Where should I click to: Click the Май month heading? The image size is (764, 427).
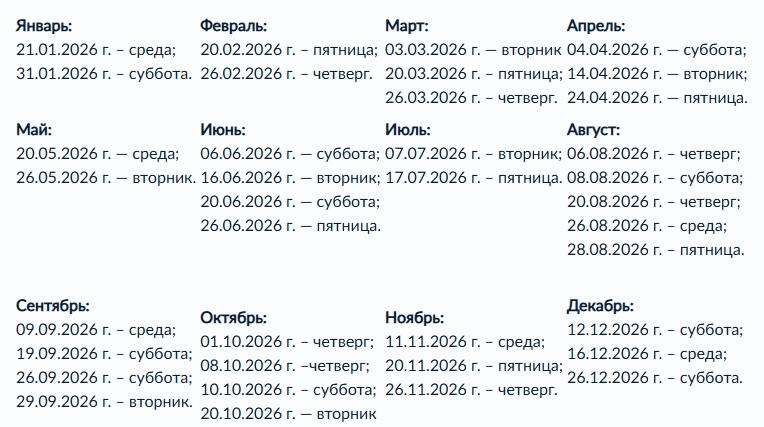tap(35, 129)
